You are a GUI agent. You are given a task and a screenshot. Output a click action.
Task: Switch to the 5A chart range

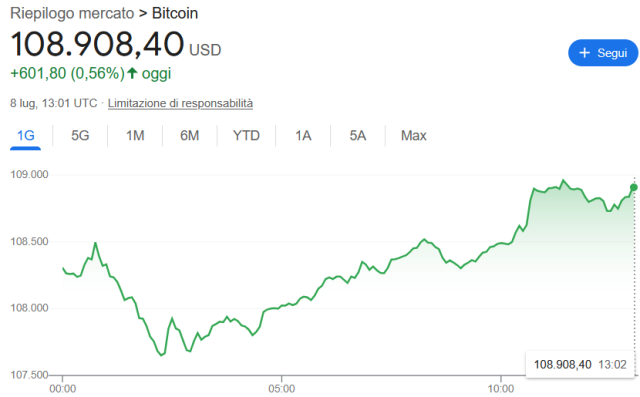point(358,135)
